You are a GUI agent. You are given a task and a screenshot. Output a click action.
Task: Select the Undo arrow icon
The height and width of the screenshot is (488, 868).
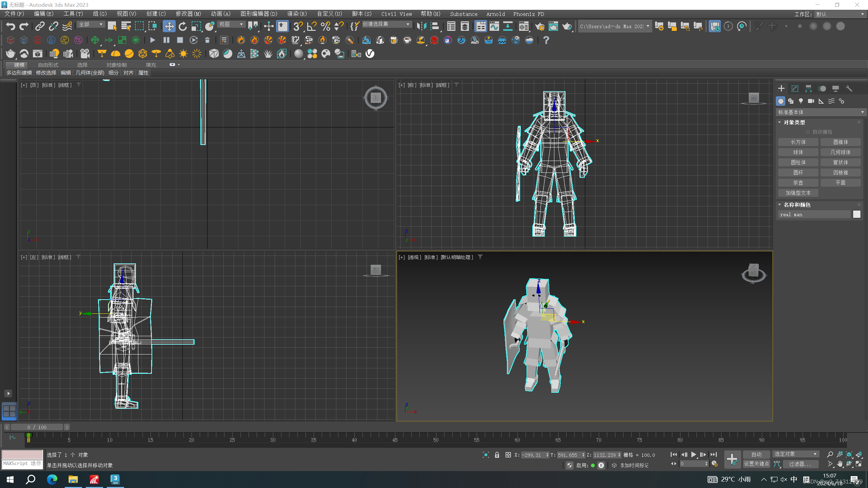tap(11, 26)
